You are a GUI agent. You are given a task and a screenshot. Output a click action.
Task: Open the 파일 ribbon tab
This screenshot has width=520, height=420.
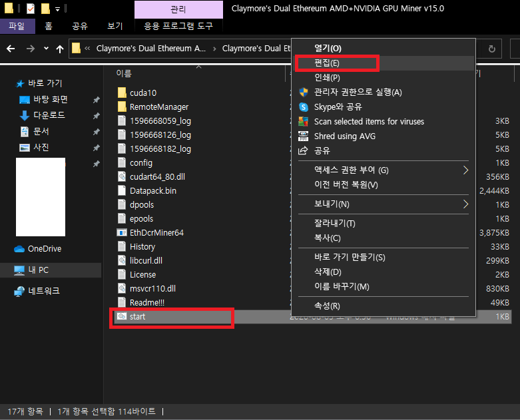(x=17, y=26)
